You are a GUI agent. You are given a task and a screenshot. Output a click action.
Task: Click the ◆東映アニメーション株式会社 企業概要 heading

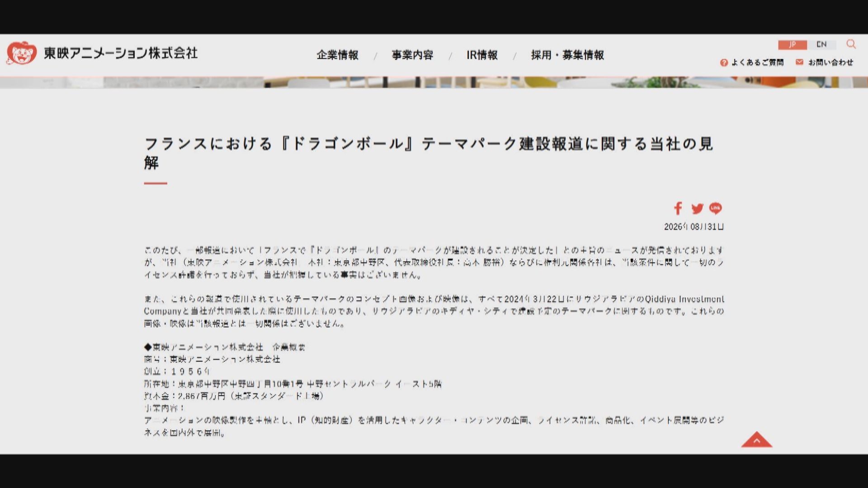click(x=225, y=347)
